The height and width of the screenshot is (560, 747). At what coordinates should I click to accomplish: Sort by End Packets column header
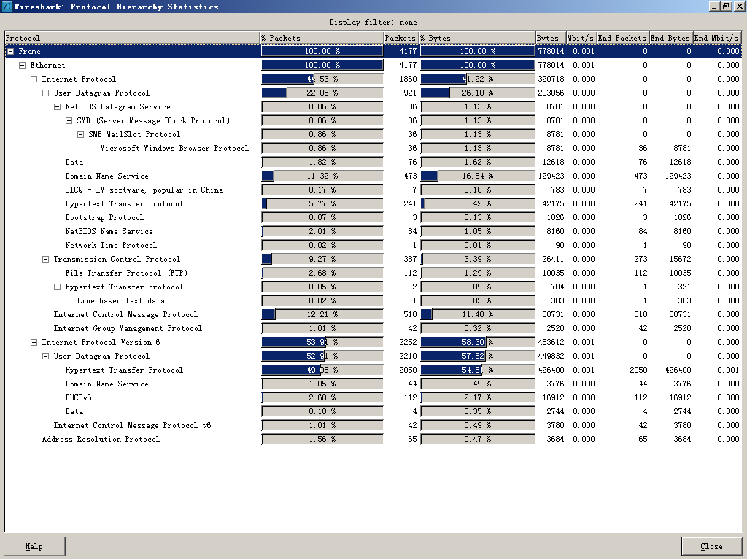(622, 38)
